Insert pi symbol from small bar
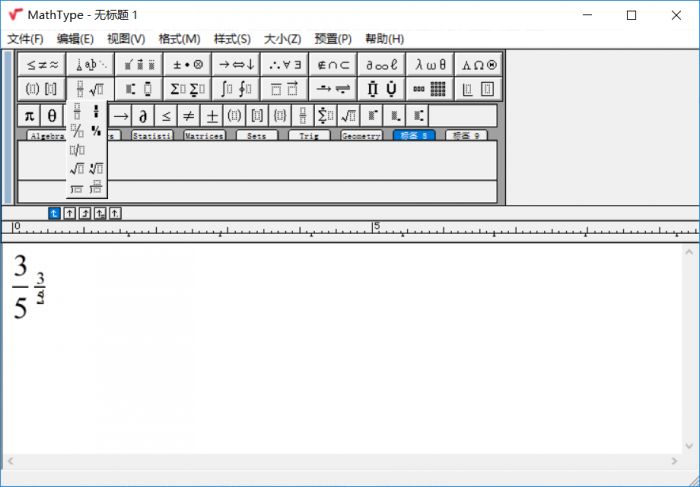Screen dimensions: 700x487 pyautogui.click(x=29, y=117)
